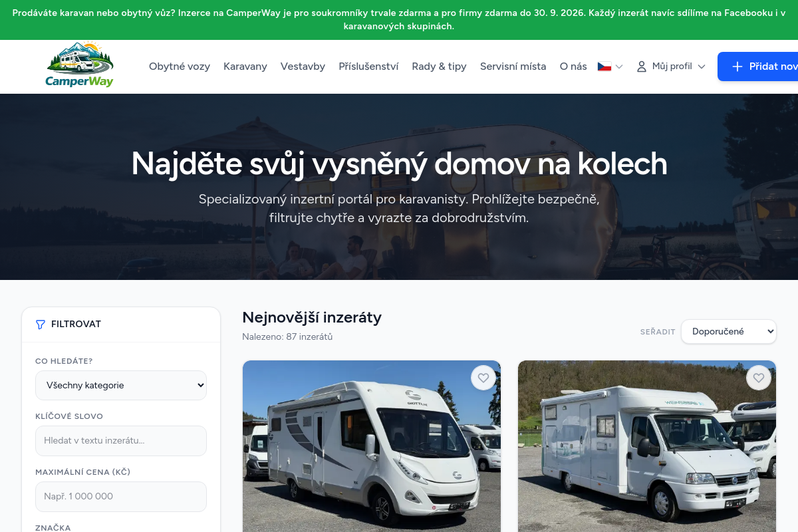Viewport: 798px width, 532px height.
Task: Click the Maximální cena input field
Action: (x=121, y=497)
